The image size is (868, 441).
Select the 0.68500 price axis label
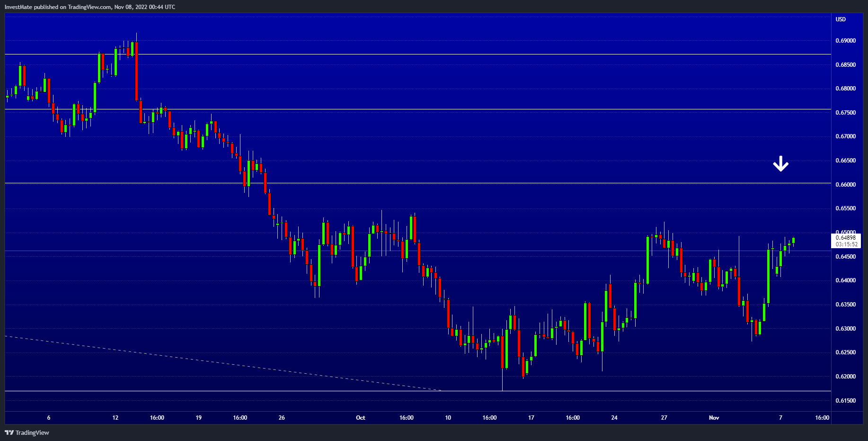click(x=845, y=65)
